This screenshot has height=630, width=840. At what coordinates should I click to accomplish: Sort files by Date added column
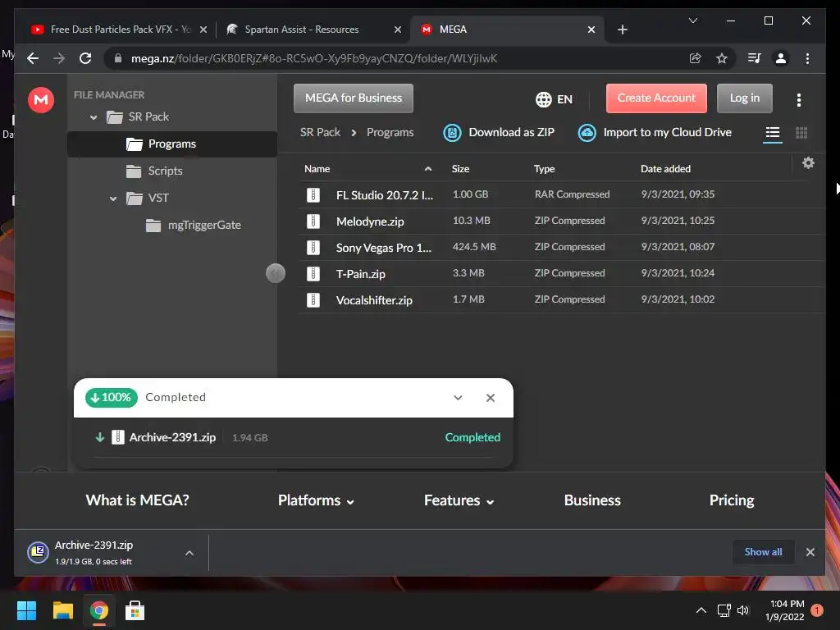coord(665,169)
